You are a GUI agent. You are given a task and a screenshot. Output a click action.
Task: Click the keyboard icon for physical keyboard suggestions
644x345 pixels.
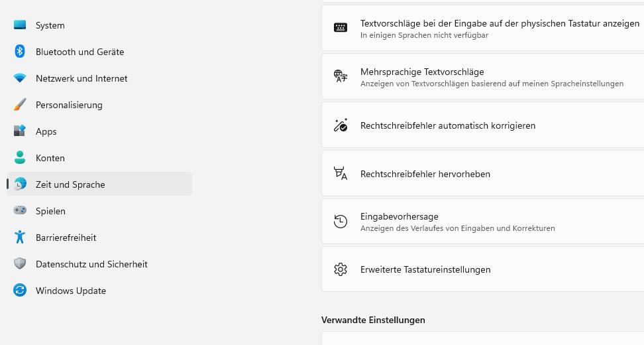(341, 28)
